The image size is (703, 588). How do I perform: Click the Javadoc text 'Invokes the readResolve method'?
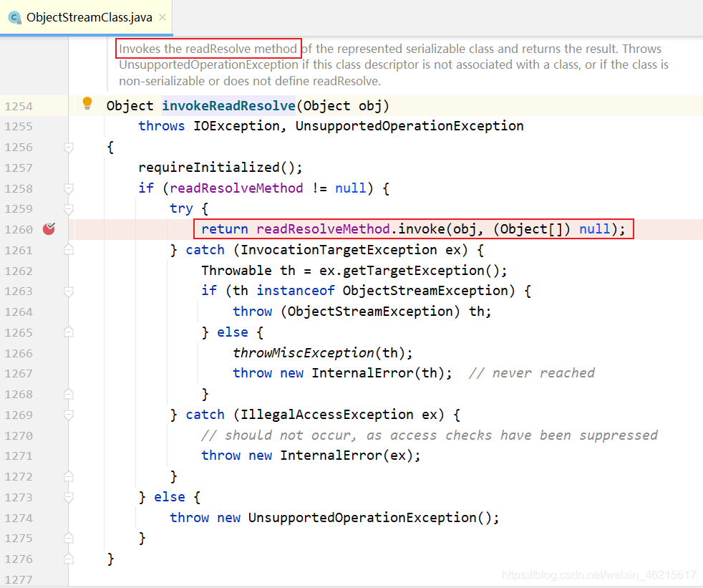pos(208,49)
